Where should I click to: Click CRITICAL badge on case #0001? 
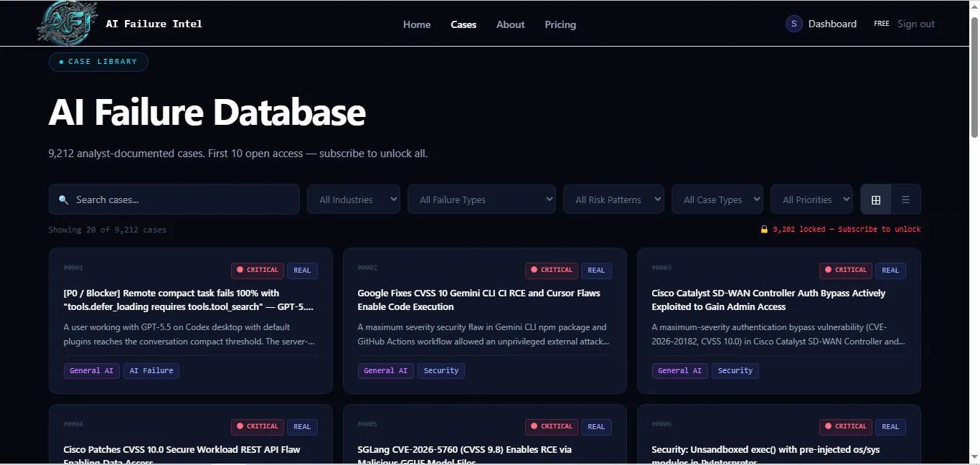point(258,271)
